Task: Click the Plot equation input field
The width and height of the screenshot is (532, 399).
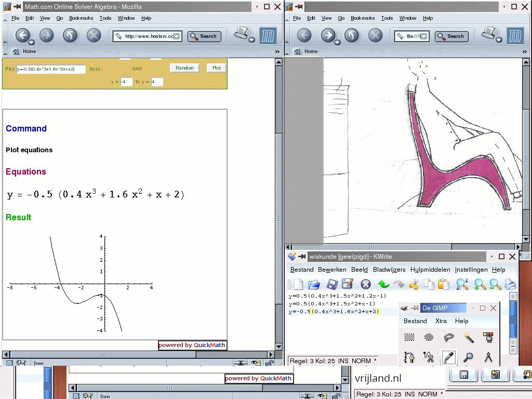Action: (x=51, y=69)
